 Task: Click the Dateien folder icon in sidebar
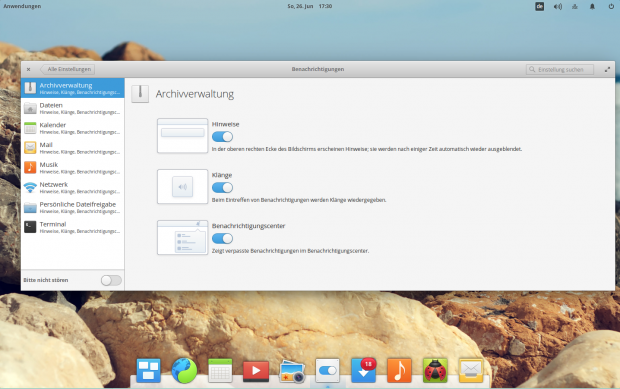(30, 108)
